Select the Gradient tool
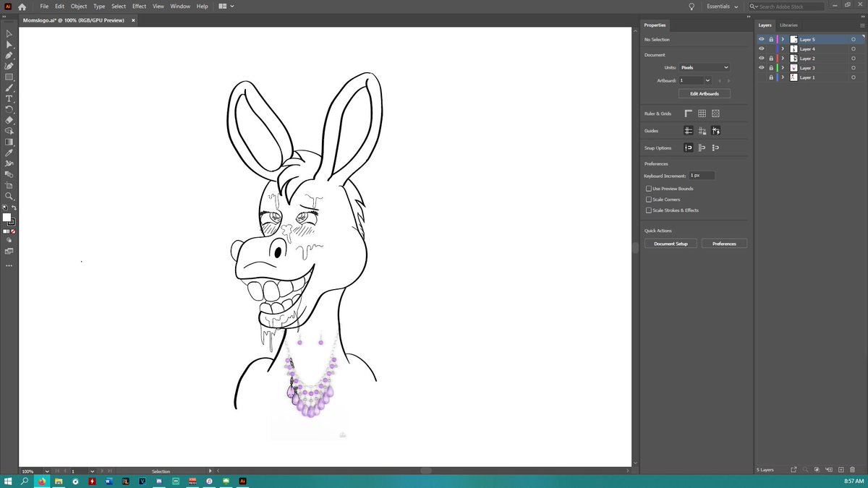Viewport: 868px width, 488px height. click(x=9, y=142)
